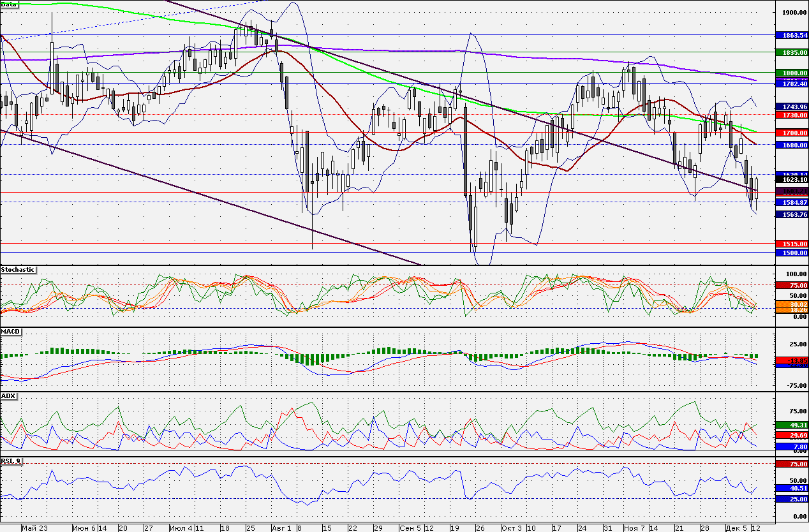Click the current price 1623.10 label

click(x=791, y=180)
